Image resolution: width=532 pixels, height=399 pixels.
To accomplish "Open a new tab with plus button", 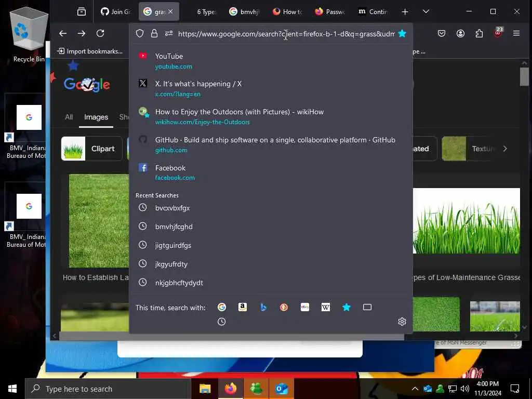I will 405,12.
